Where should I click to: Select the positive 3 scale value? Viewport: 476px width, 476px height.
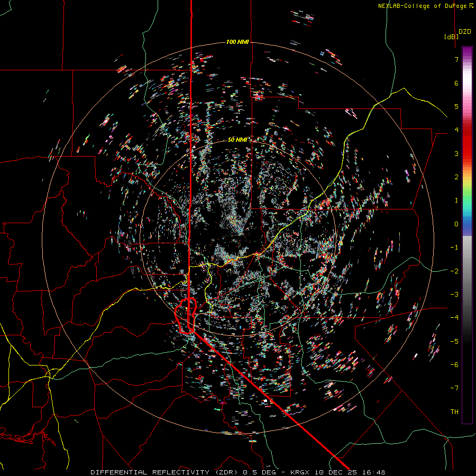coord(456,153)
